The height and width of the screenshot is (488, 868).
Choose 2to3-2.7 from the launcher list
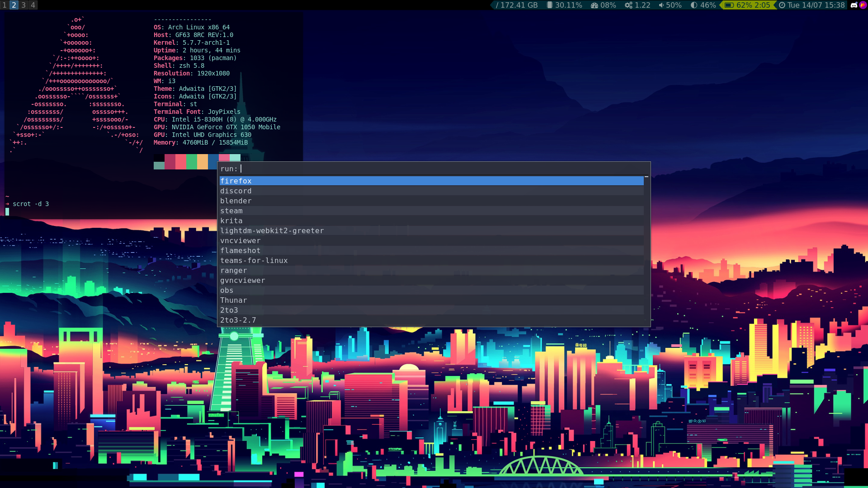[431, 320]
